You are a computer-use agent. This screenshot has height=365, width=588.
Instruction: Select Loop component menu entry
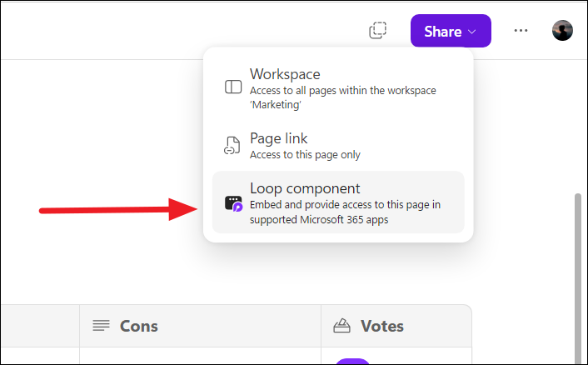click(x=338, y=202)
